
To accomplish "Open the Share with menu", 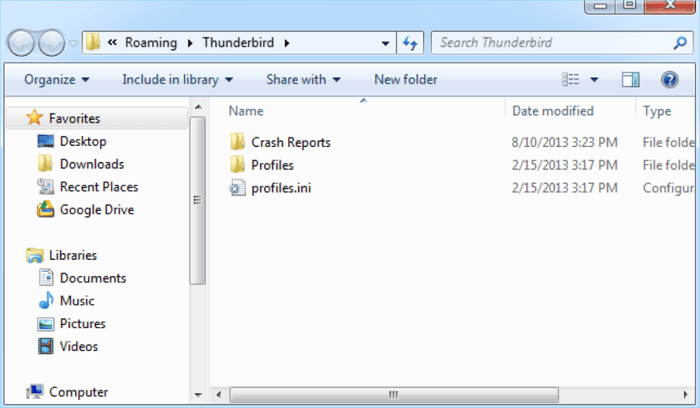I will (303, 79).
